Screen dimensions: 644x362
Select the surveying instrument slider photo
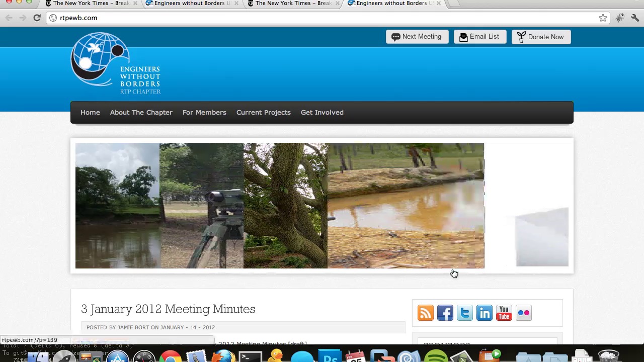click(x=201, y=206)
